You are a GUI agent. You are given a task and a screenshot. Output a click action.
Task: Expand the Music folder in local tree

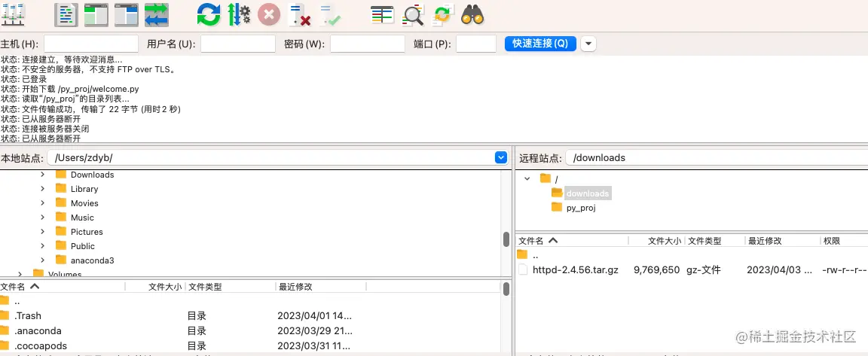point(43,218)
